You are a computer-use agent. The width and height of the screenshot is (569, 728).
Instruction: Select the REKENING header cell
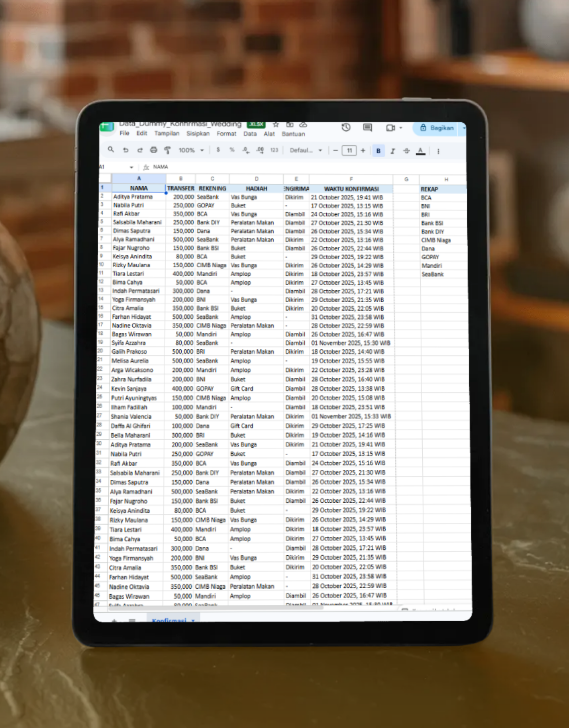pos(213,188)
